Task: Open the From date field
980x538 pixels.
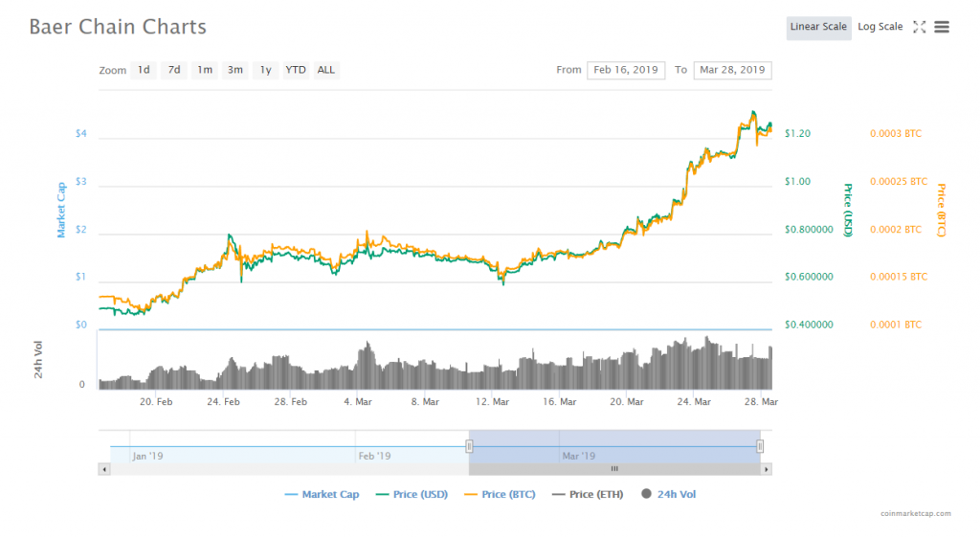Action: [626, 70]
